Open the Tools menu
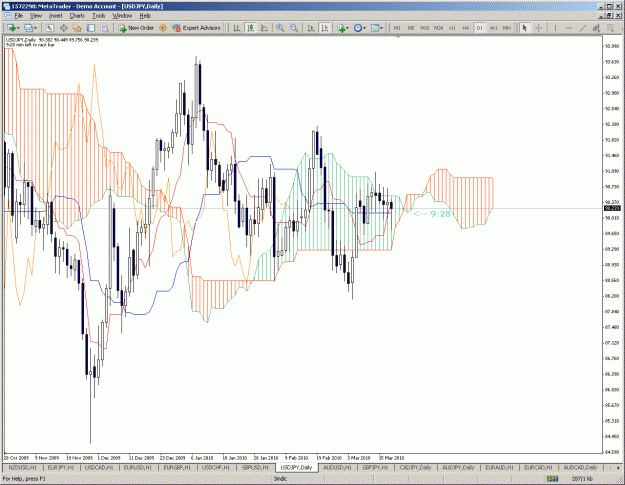This screenshot has width=625, height=485. click(x=98, y=16)
